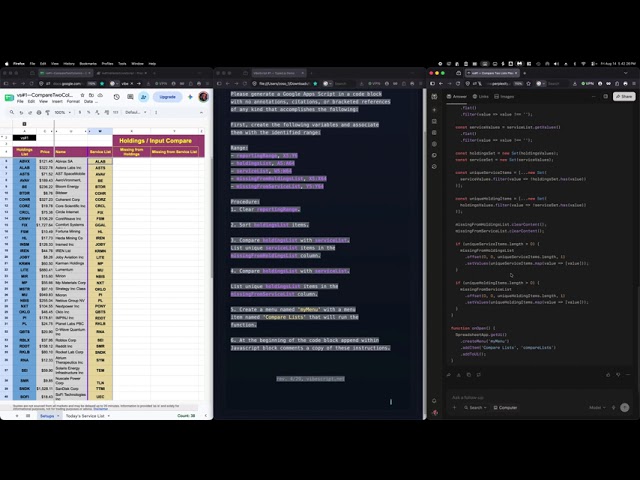Collapse Sheets toolbar with the caret arrow
This screenshot has height=480, width=640.
click(x=201, y=112)
